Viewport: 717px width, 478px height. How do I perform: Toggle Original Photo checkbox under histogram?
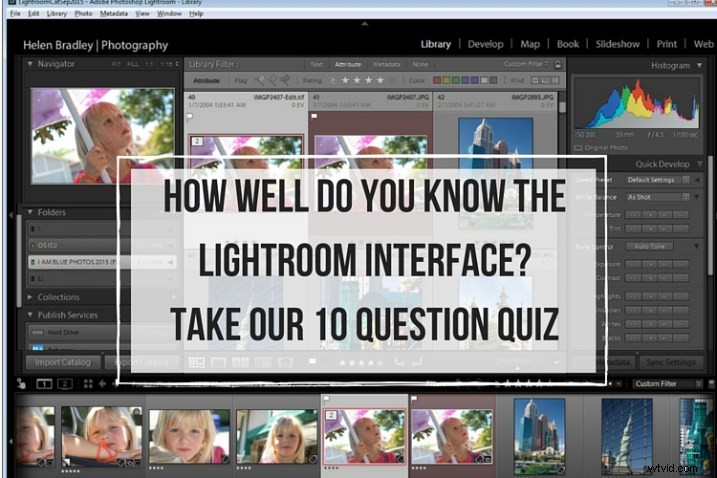pos(578,148)
